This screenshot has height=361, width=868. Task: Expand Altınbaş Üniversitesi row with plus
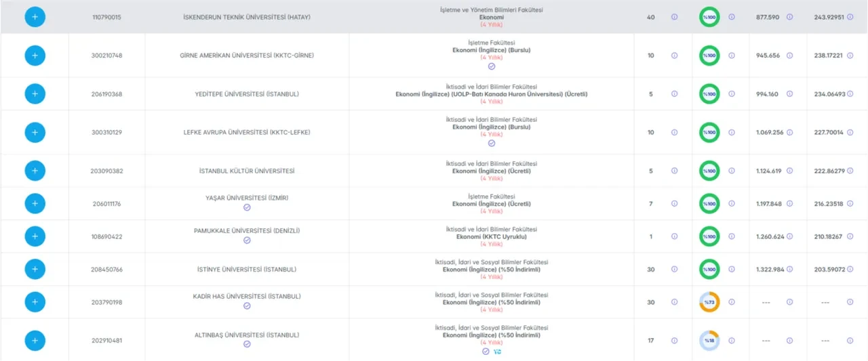pyautogui.click(x=35, y=340)
